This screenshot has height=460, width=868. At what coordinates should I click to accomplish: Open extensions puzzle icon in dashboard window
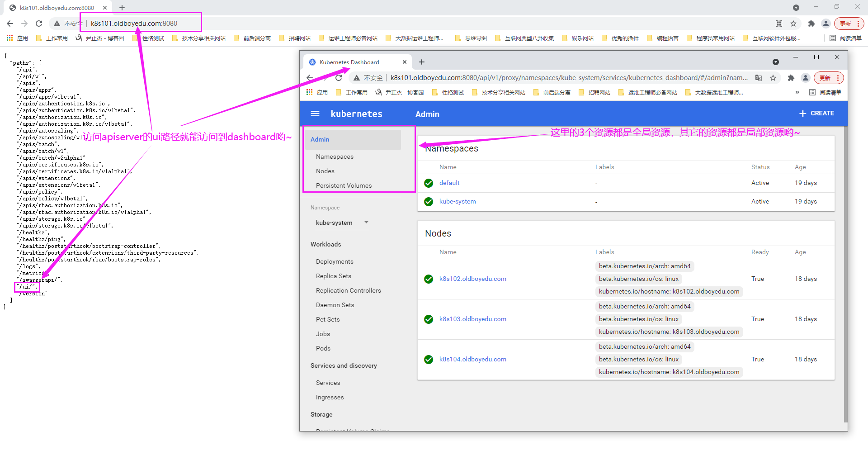click(791, 78)
